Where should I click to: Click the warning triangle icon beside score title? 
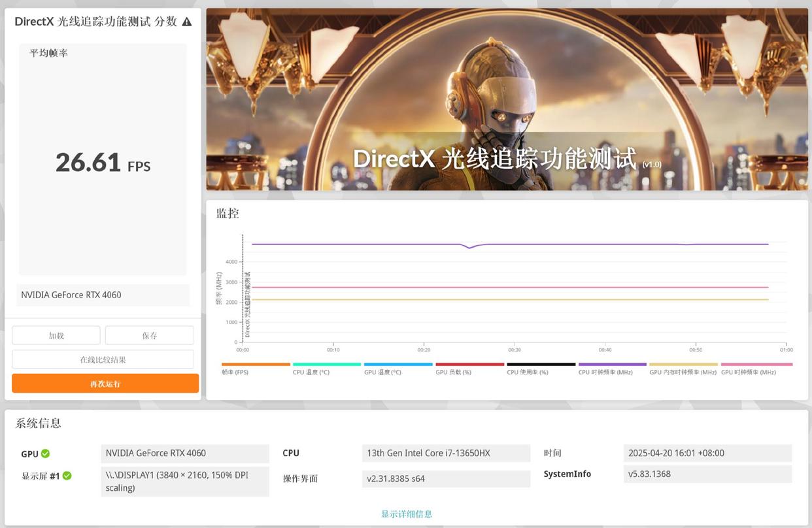pos(187,22)
